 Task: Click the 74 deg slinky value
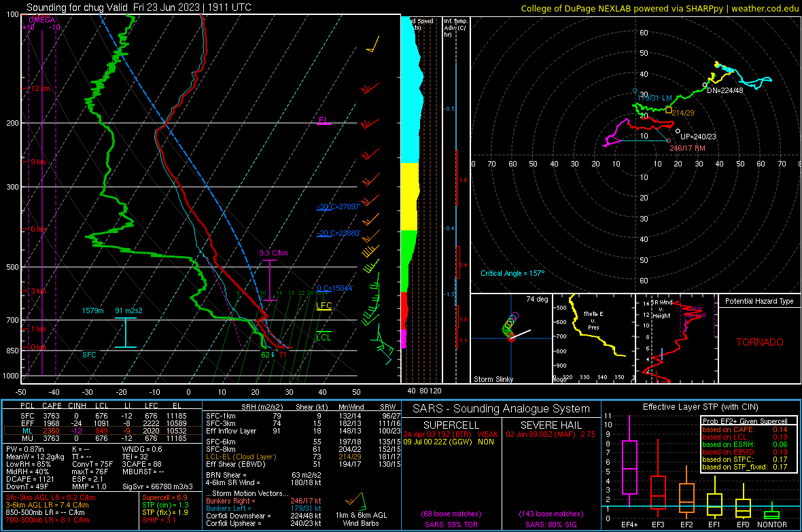(x=537, y=299)
